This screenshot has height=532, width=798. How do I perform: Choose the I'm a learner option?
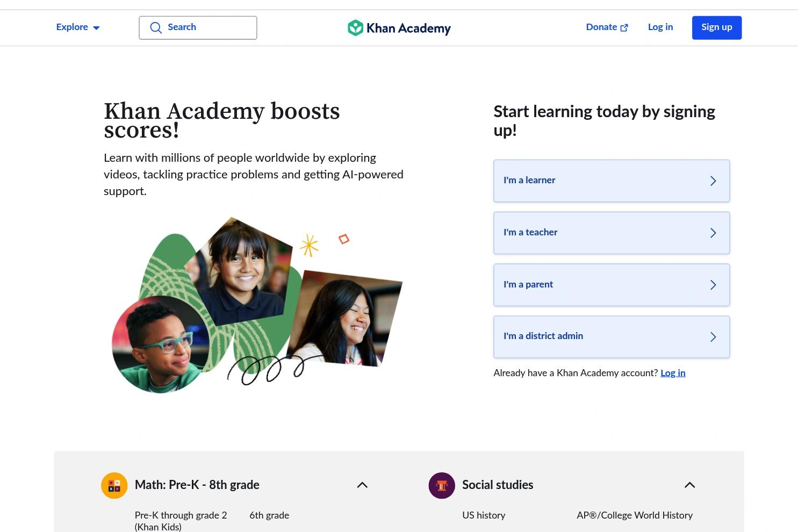pyautogui.click(x=612, y=181)
